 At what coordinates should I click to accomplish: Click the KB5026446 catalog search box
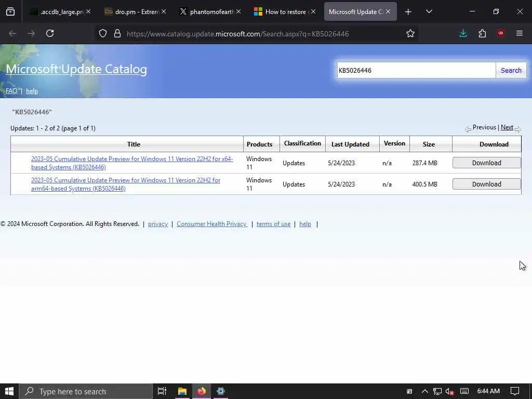coord(416,70)
